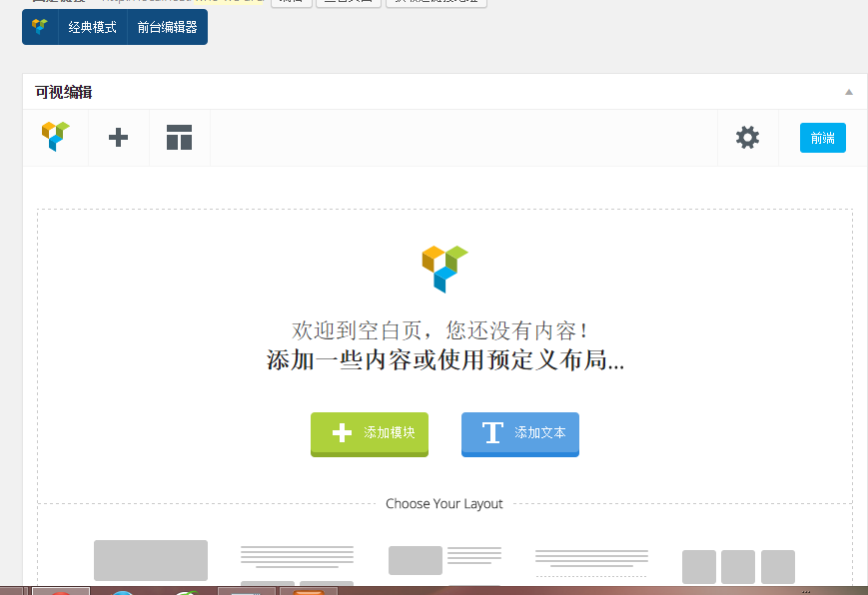Choose the three gray squares layout
Viewport: 868px width, 595px height.
click(738, 566)
